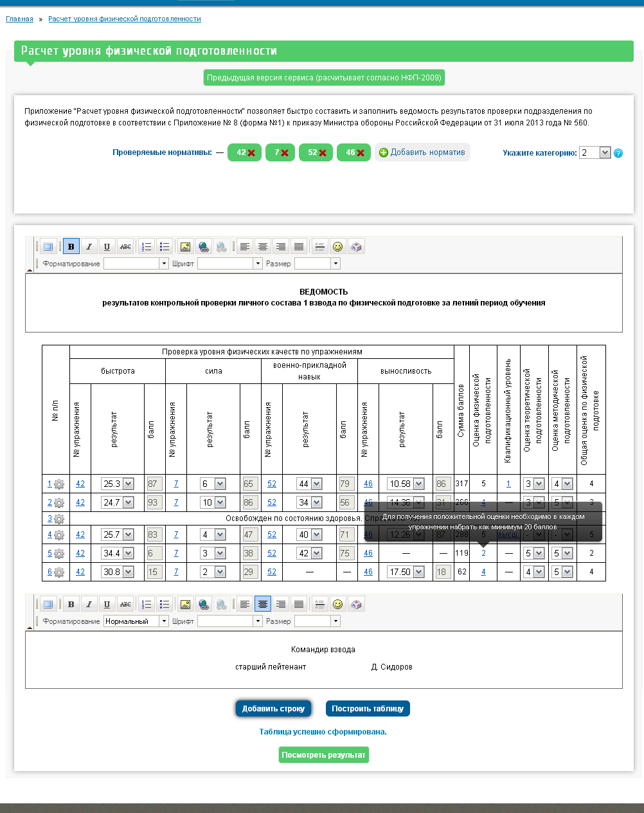Collapse the header editor toolbar triangle
Image resolution: width=644 pixels, height=813 pixels.
pyautogui.click(x=30, y=269)
